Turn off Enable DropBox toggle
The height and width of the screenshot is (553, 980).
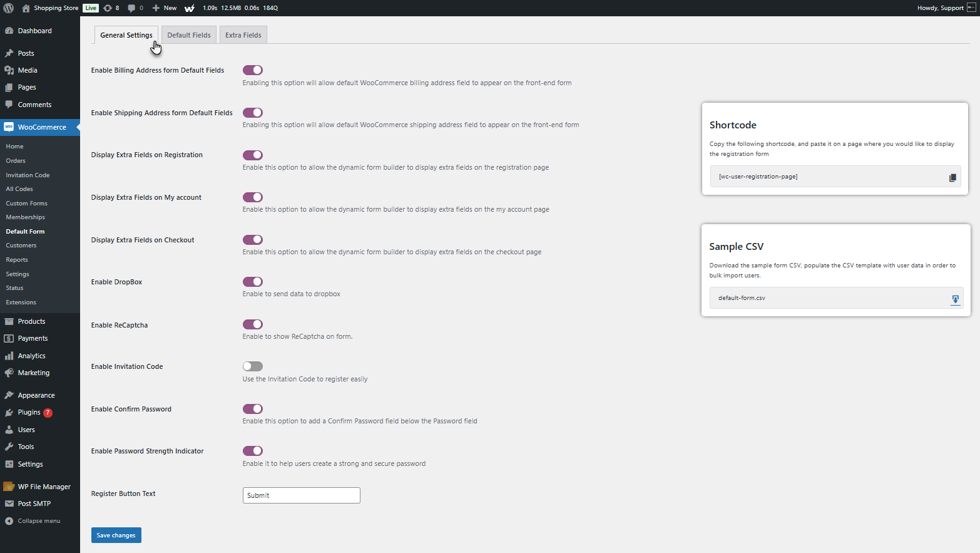click(253, 282)
